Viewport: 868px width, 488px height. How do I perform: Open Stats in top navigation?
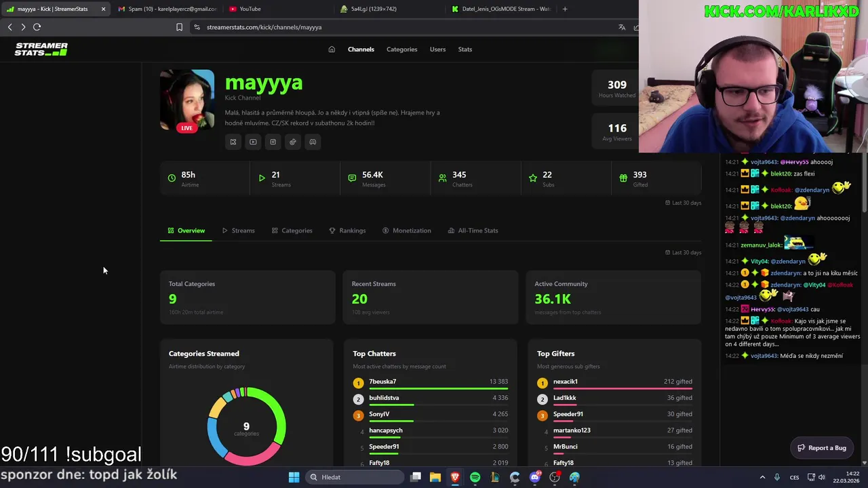(465, 49)
